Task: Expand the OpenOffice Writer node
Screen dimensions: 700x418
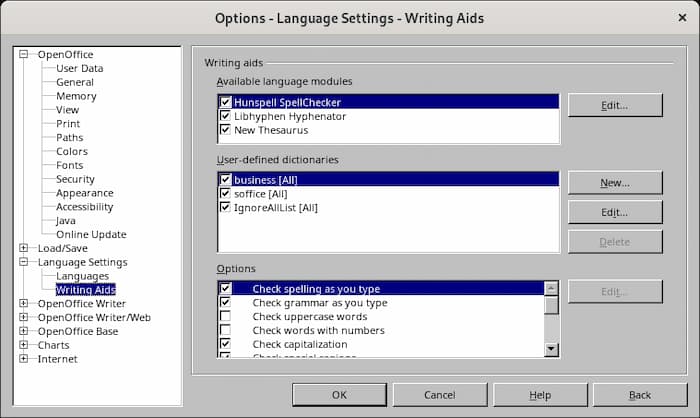Action: pos(24,303)
